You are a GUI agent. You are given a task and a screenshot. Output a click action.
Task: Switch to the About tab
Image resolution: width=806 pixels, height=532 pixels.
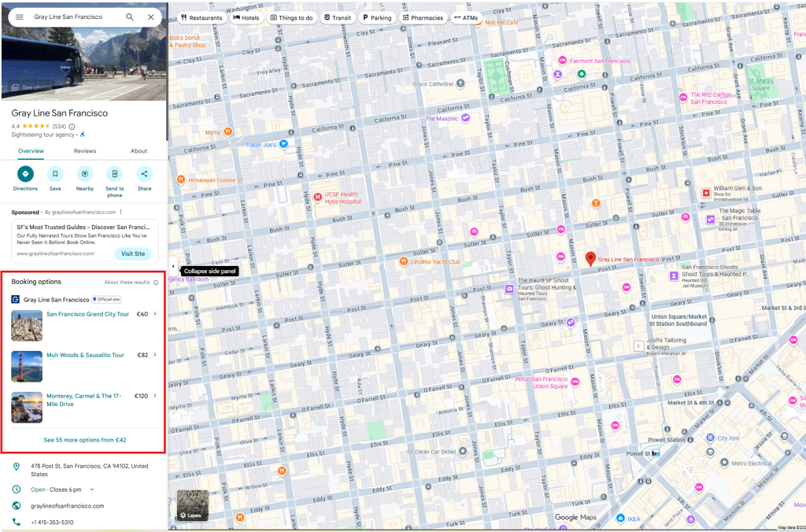[x=139, y=151]
